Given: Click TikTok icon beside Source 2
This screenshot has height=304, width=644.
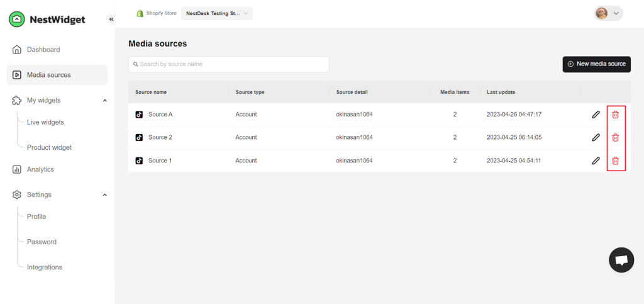Looking at the screenshot, I should tap(139, 138).
